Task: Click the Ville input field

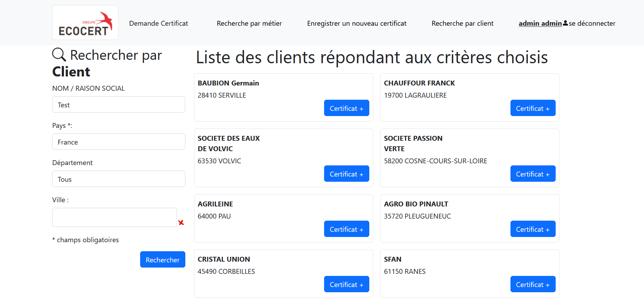Action: coord(114,217)
